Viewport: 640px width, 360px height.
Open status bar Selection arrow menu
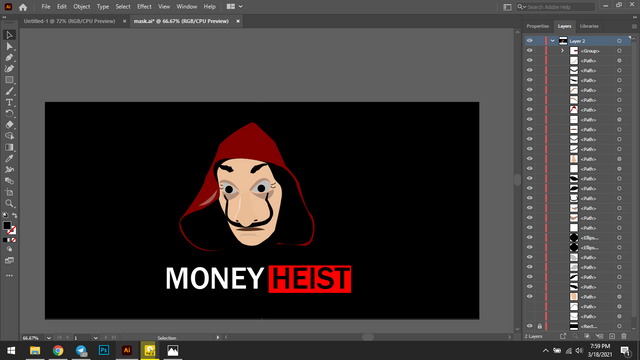click(218, 338)
